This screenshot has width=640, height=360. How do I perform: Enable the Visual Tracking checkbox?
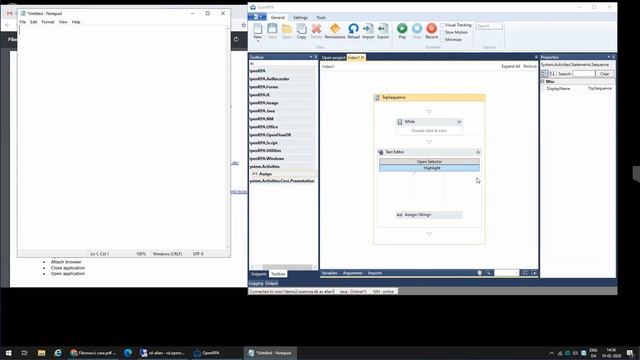pos(442,25)
